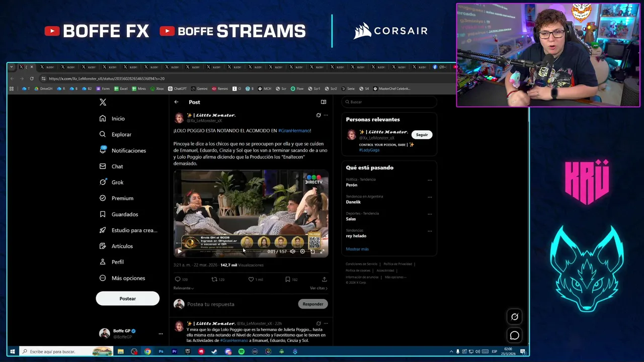Open options for the Salas trend
This screenshot has width=644, height=362.
(430, 214)
